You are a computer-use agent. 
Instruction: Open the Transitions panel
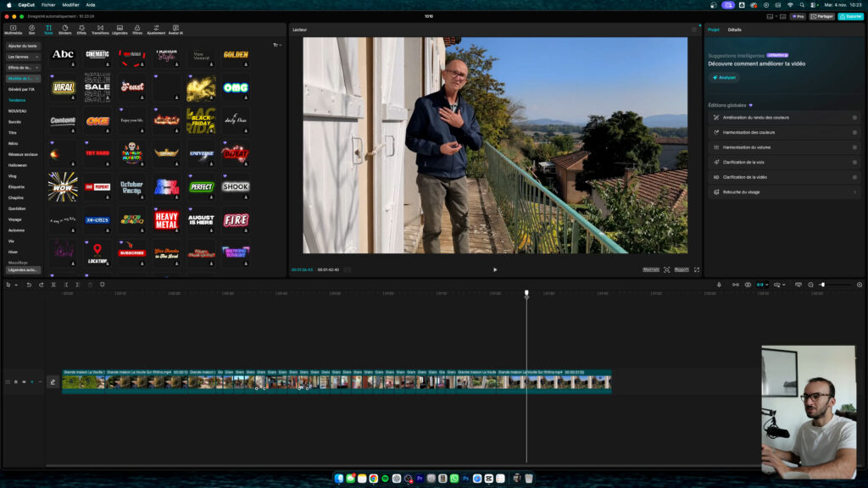tap(100, 30)
